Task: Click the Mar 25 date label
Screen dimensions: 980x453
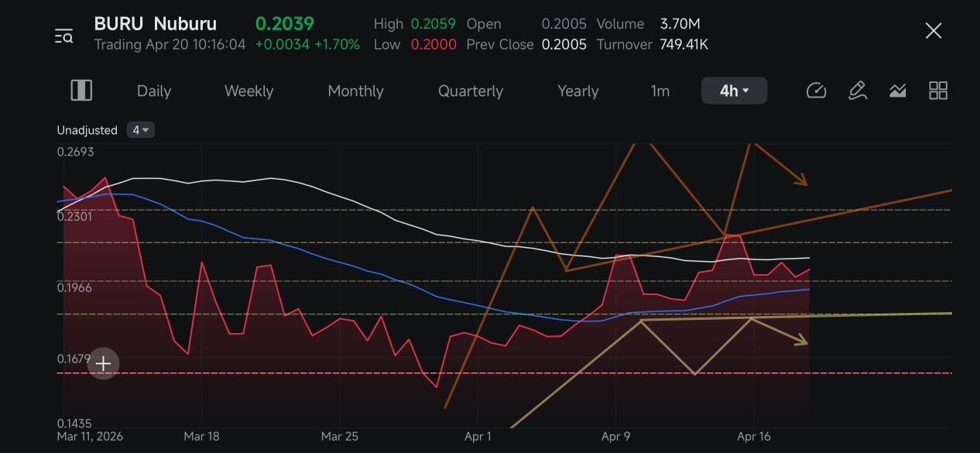Action: pos(340,437)
